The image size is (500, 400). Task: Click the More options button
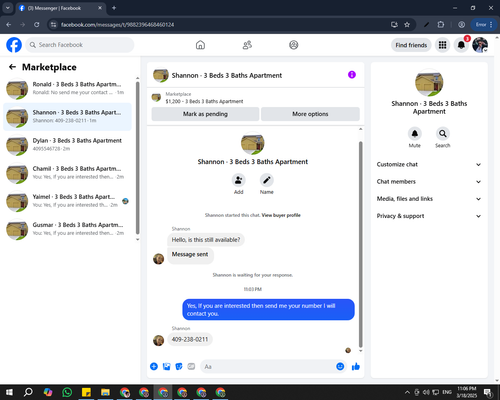[310, 114]
